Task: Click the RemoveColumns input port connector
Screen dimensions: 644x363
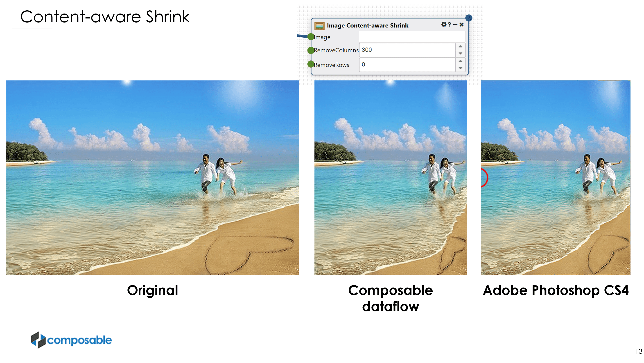Action: [311, 50]
